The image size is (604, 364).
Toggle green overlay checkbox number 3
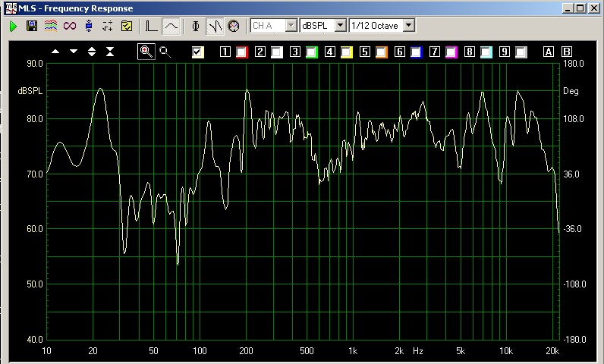pyautogui.click(x=311, y=52)
